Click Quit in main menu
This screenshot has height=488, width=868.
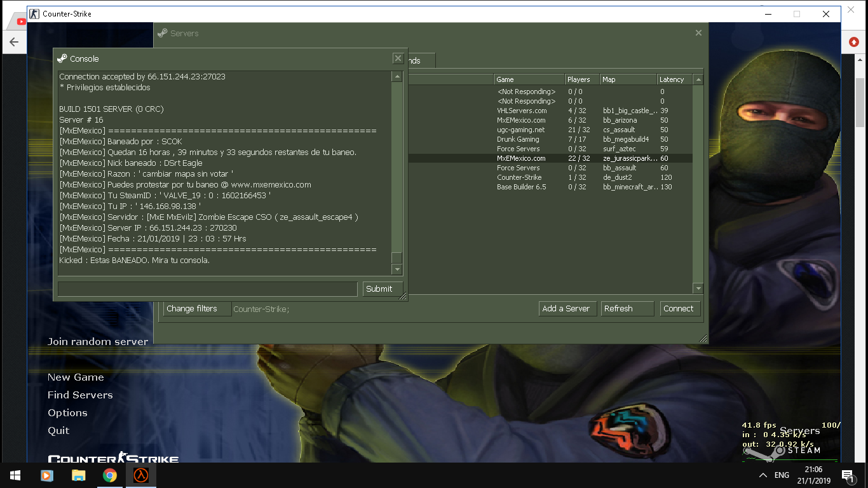(58, 430)
